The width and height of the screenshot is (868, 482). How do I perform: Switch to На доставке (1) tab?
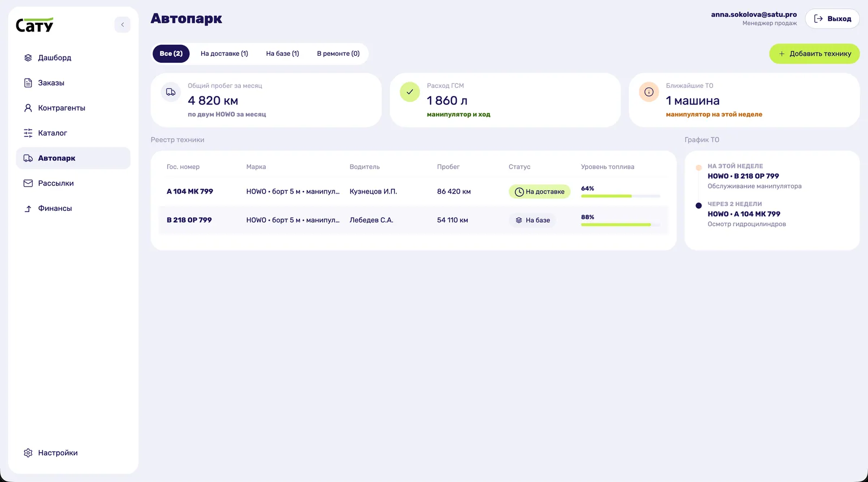[224, 54]
